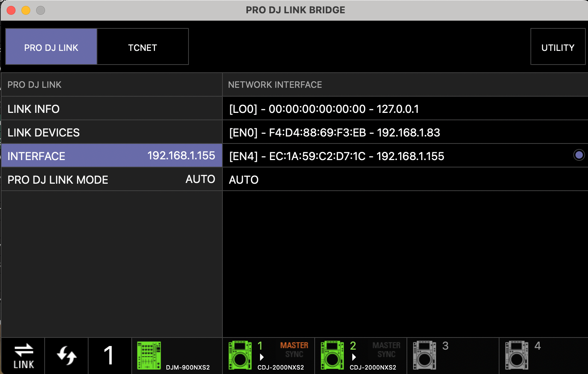Click the green CDJ player 2 icon
Screen dimensions: 588x374
click(x=332, y=356)
